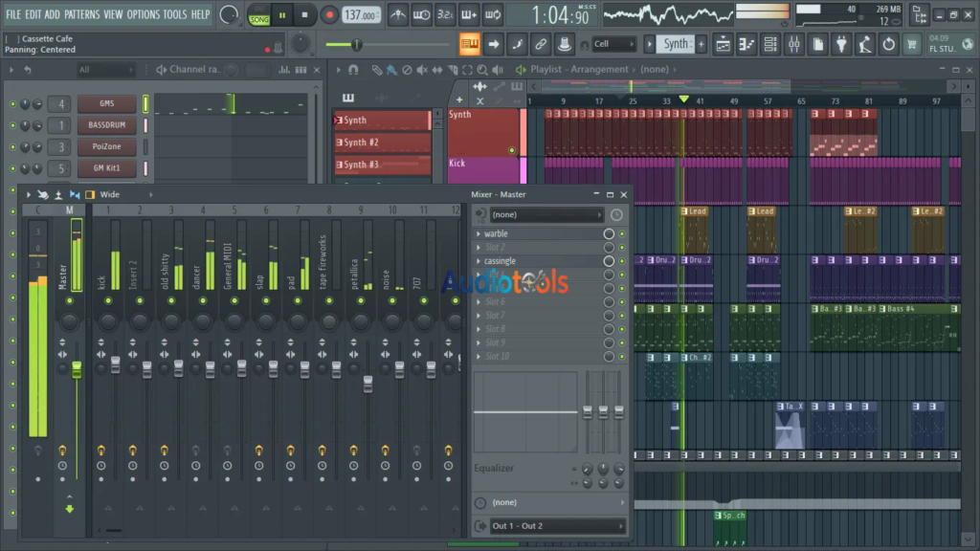The image size is (980, 551).
Task: Open the PATTERNS menu
Action: coord(81,14)
